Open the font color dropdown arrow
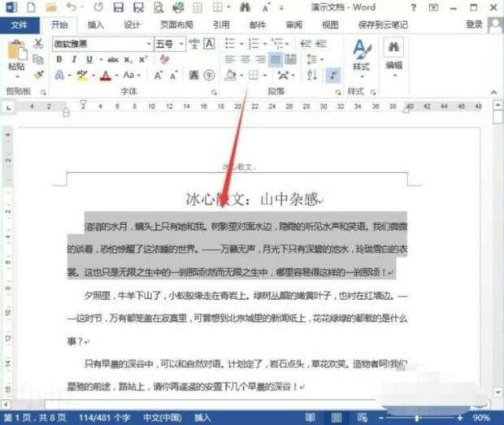Viewport: 504px width, 425px height. [x=116, y=76]
